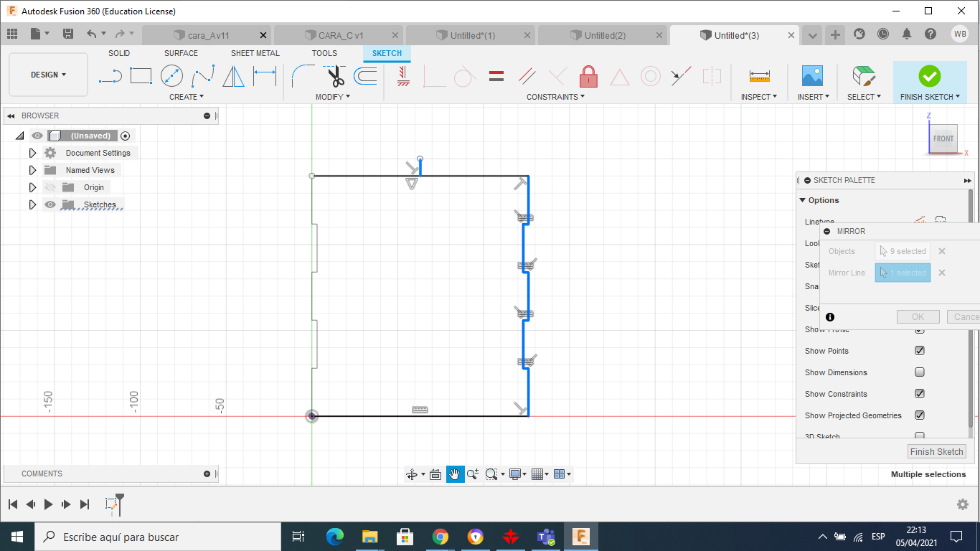Switch to the CARA_C v1 document tab
980x551 pixels.
pos(341,35)
